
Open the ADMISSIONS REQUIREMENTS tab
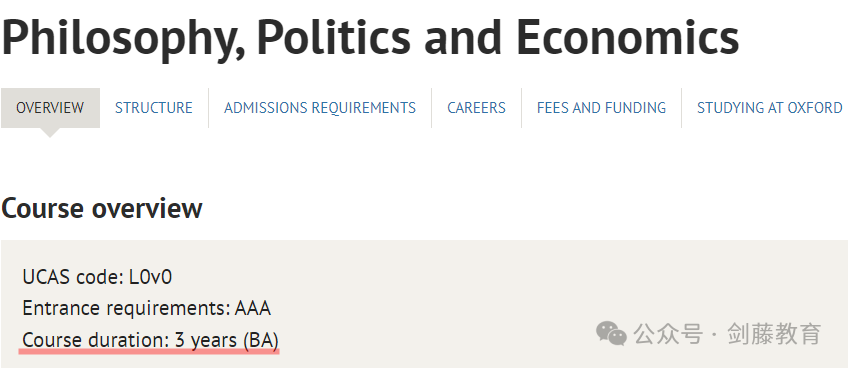tap(320, 108)
